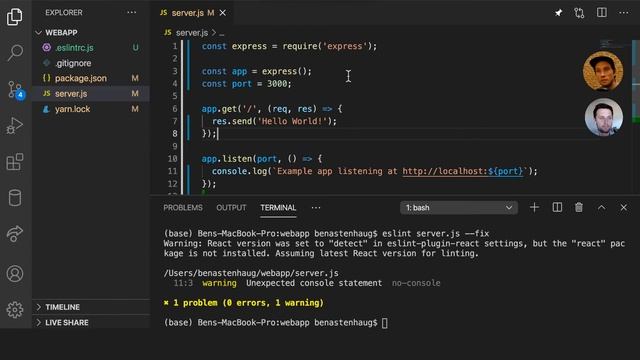This screenshot has width=640, height=360.
Task: Open the Run and Debug view
Action: (15, 125)
